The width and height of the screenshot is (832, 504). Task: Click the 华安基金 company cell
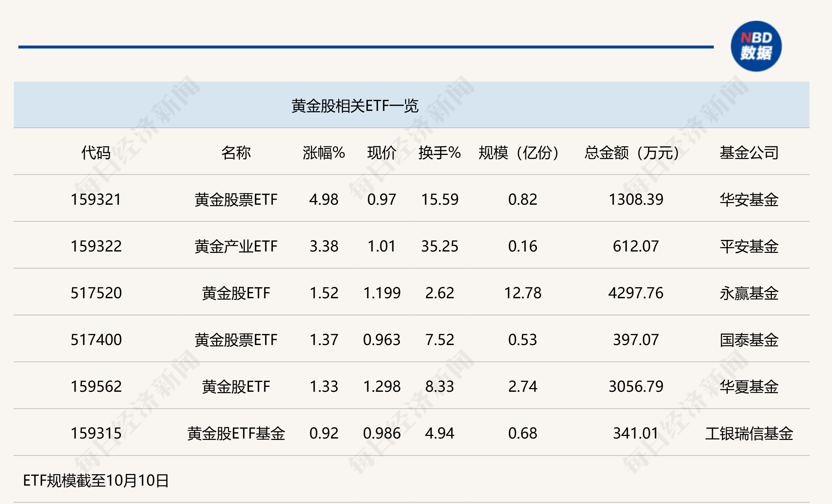click(748, 199)
